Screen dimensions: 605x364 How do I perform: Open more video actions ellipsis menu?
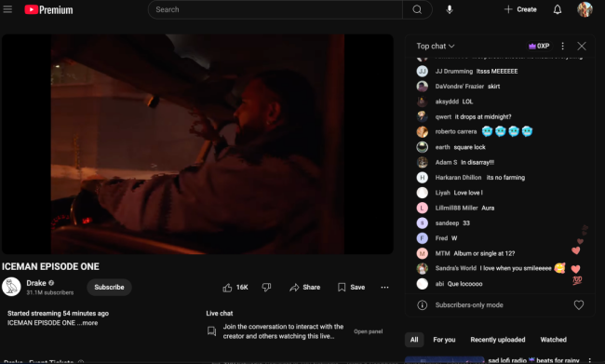(x=384, y=287)
